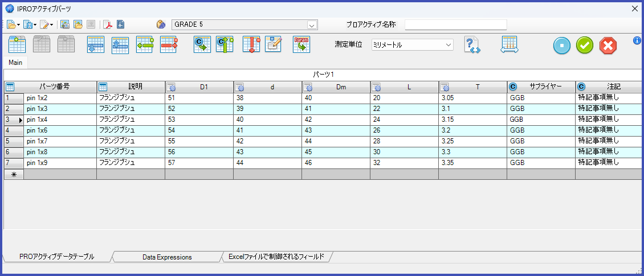The width and height of the screenshot is (644, 276).
Task: Click the blue round apply button
Action: (x=561, y=46)
